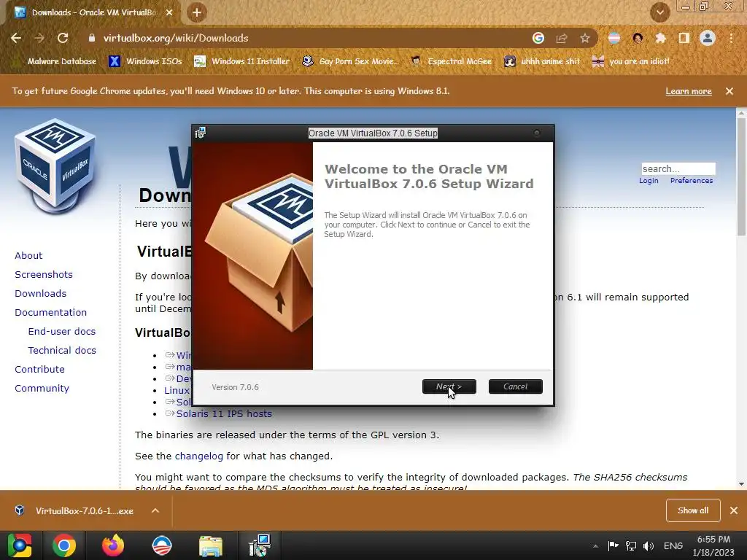Click the Google icon in the address bar

(x=538, y=38)
